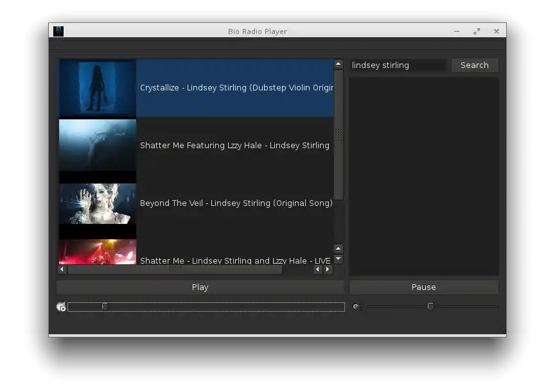555x392 pixels.
Task: Click the Search button
Action: 475,65
